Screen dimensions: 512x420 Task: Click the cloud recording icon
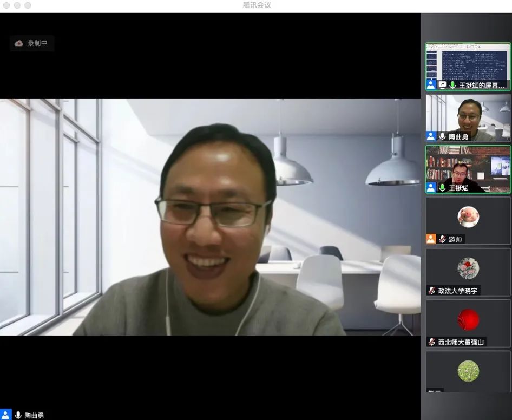[19, 43]
